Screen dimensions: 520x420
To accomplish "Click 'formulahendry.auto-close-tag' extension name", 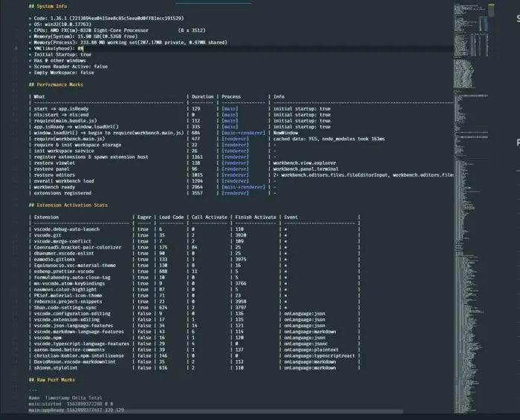I will coord(72,278).
